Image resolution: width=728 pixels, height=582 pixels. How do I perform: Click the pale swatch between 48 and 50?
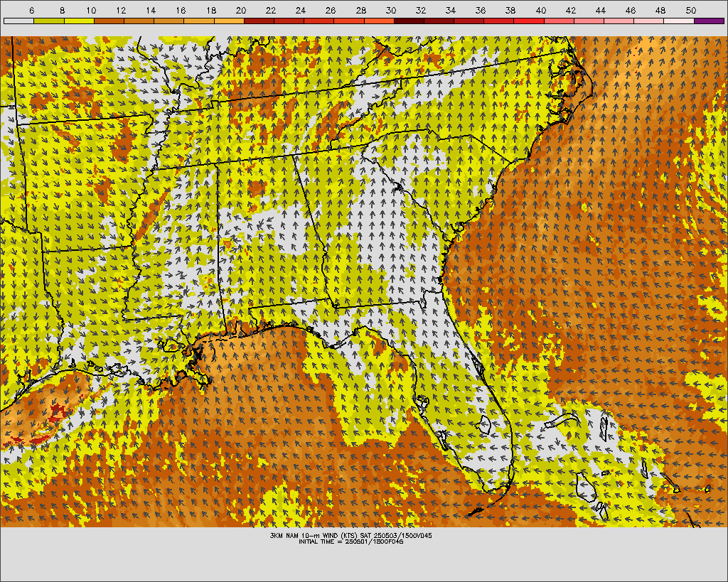click(679, 21)
